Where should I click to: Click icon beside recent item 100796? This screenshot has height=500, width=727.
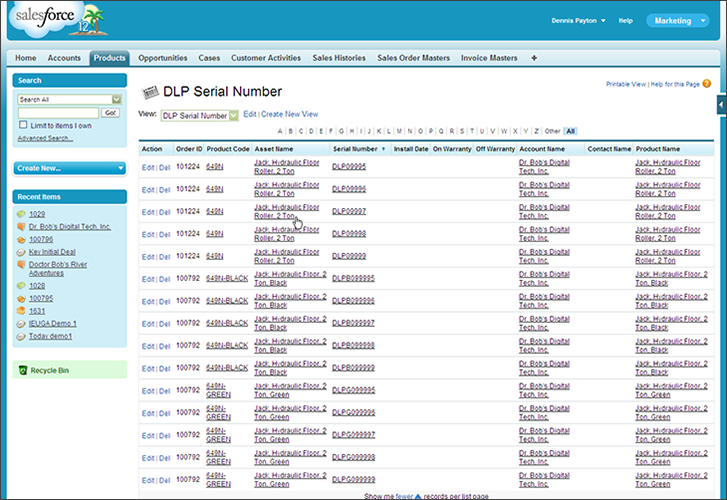(x=21, y=239)
